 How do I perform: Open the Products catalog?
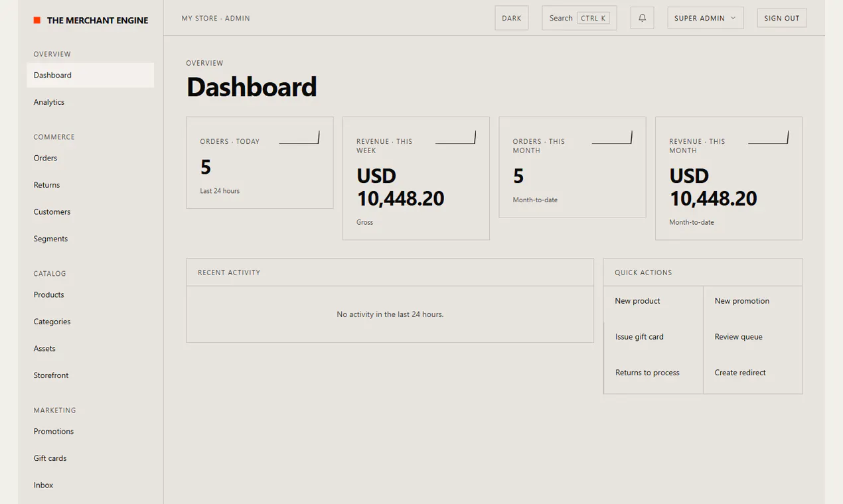tap(90, 294)
